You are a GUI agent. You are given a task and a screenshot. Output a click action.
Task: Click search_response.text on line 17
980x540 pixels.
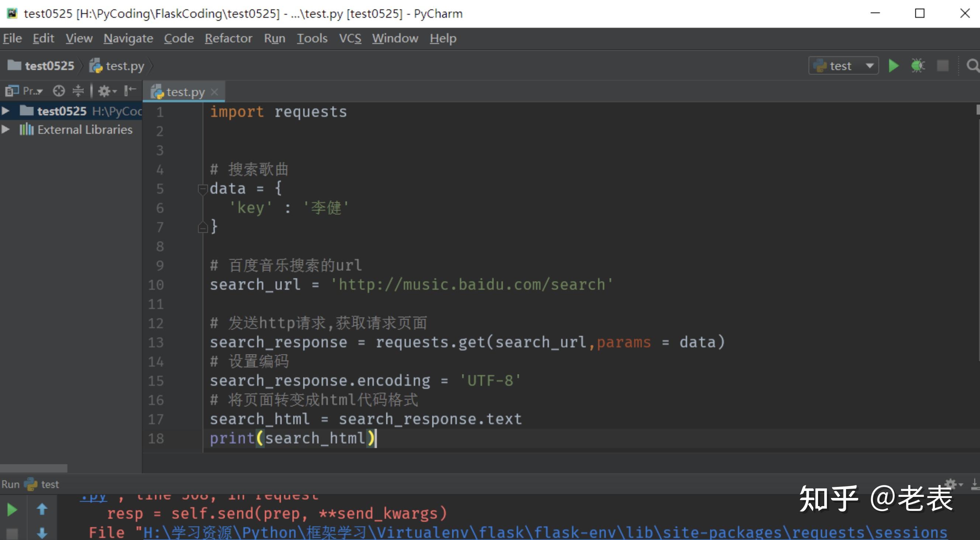coord(430,419)
